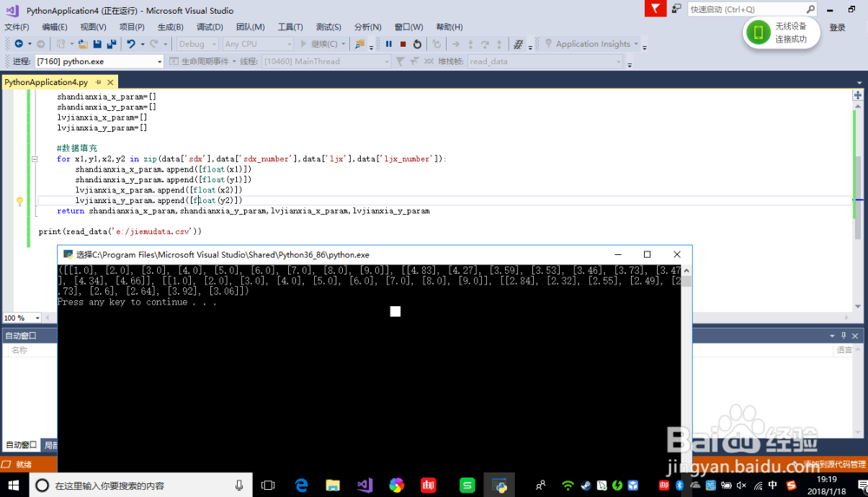Switch to the Autos window (自动窗口) bottom tab

[x=21, y=444]
